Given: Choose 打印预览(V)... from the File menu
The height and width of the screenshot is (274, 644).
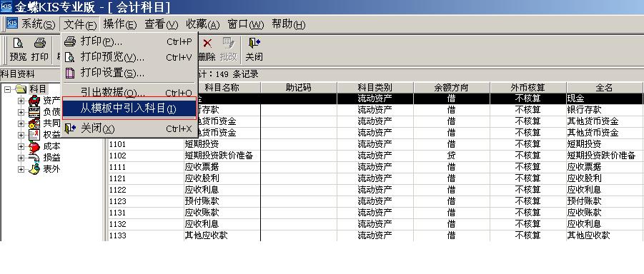Looking at the screenshot, I should coord(129,57).
